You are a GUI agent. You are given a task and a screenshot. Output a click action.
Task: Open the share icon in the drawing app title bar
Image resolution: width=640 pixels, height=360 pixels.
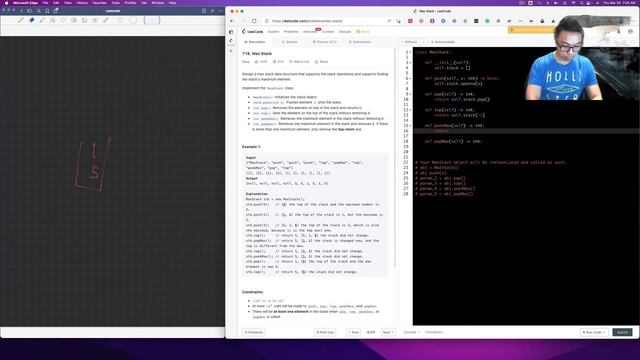56,11
